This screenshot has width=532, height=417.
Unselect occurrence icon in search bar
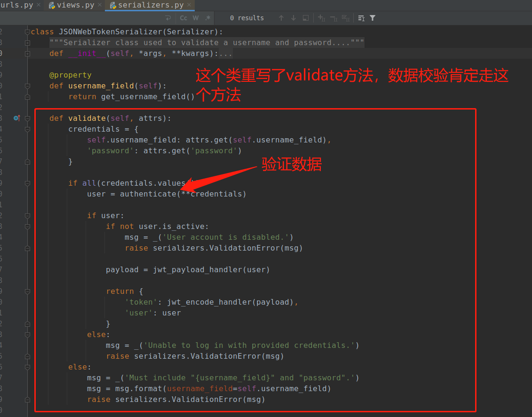[x=334, y=18]
